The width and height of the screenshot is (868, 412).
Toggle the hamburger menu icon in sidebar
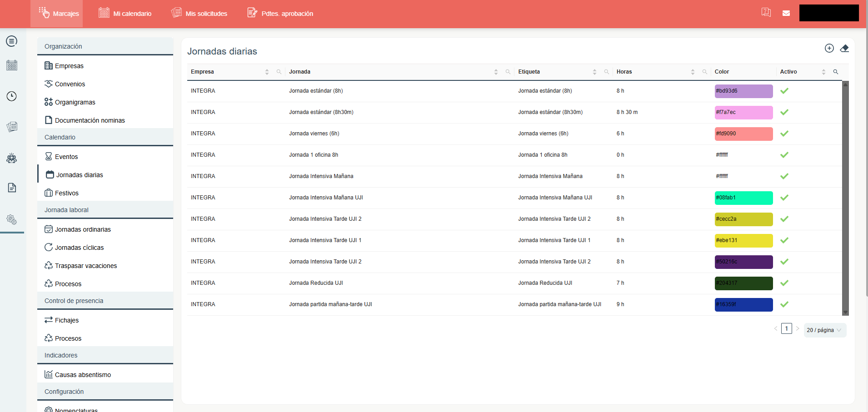12,41
